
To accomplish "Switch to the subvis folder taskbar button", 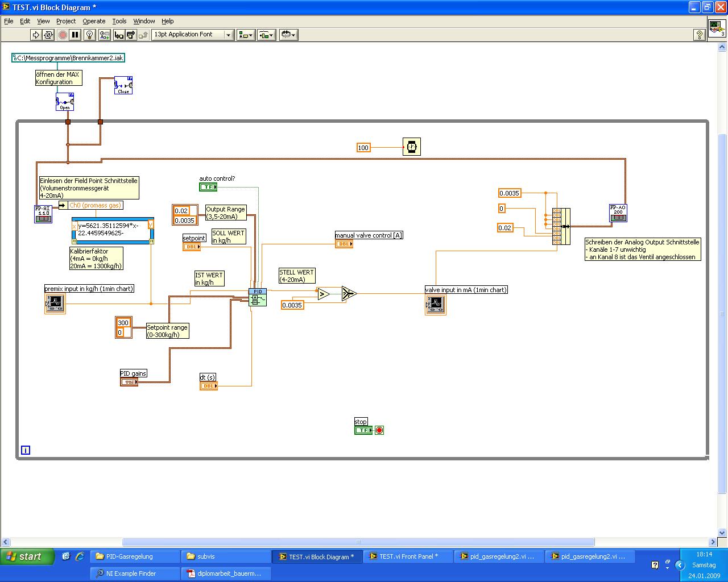I will [226, 556].
